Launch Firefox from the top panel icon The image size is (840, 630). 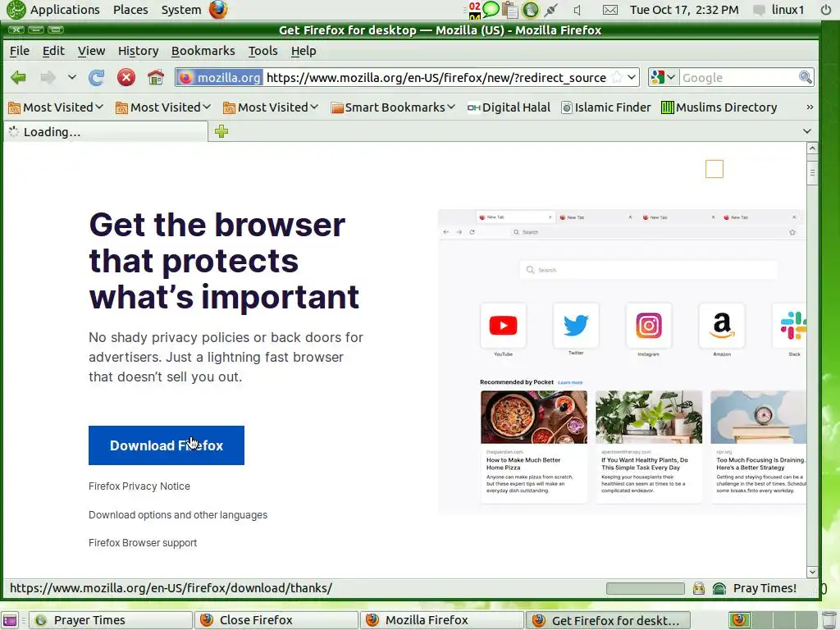pyautogui.click(x=218, y=10)
